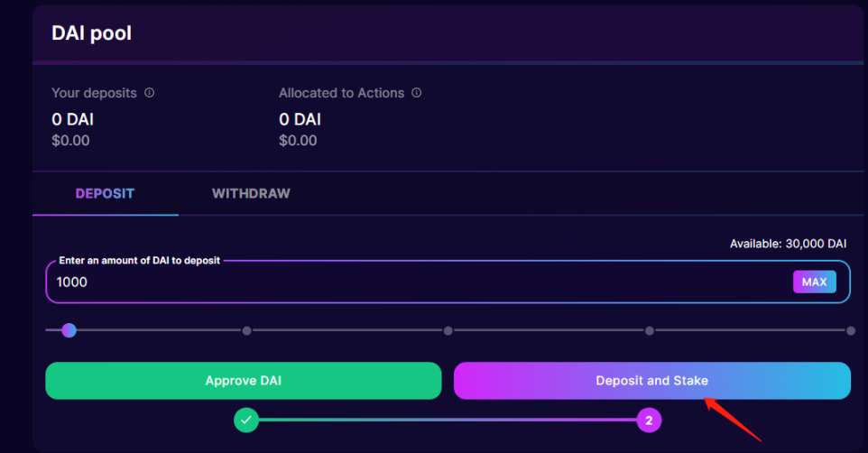
Task: Click info icon beside Allocated to Actions
Action: tap(417, 93)
